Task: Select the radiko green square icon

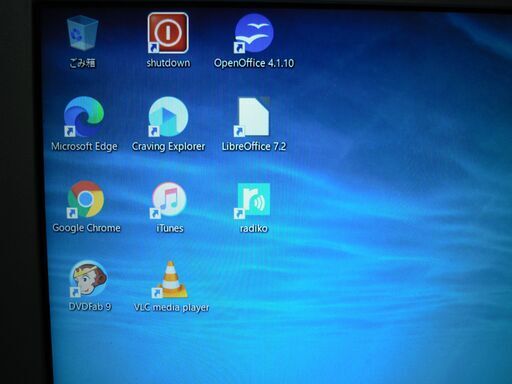Action: [x=253, y=200]
